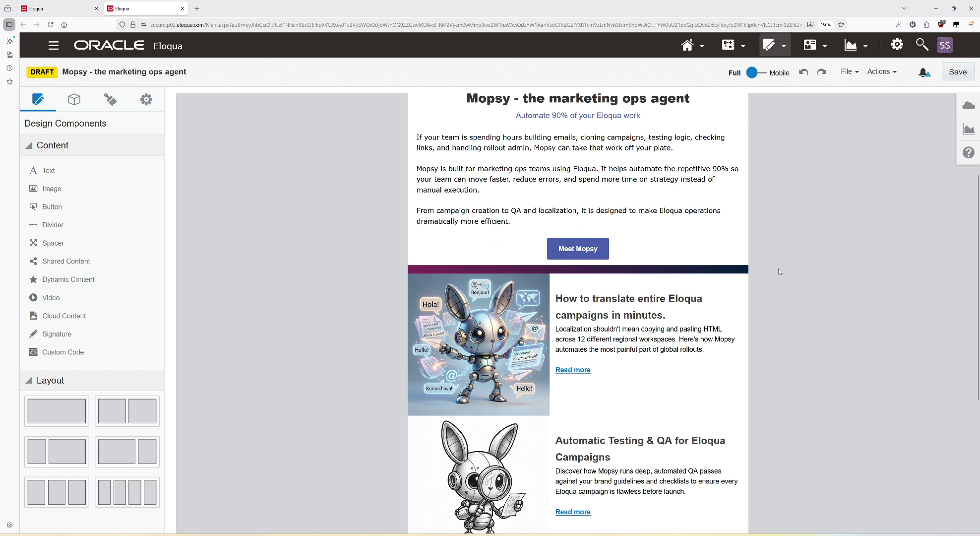Image resolution: width=980 pixels, height=536 pixels.
Task: Select the Mopsy magnifying glass sketch image
Action: point(479,475)
